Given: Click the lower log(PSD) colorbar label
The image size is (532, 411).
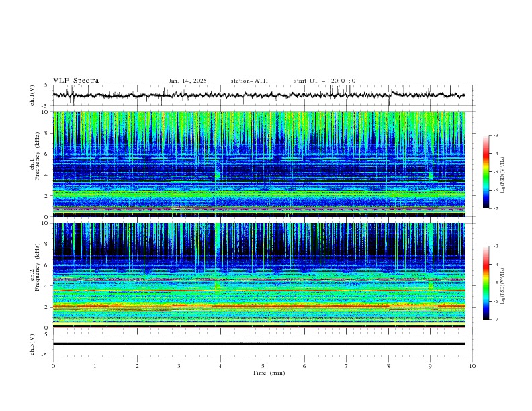Looking at the screenshot, I should 503,286.
